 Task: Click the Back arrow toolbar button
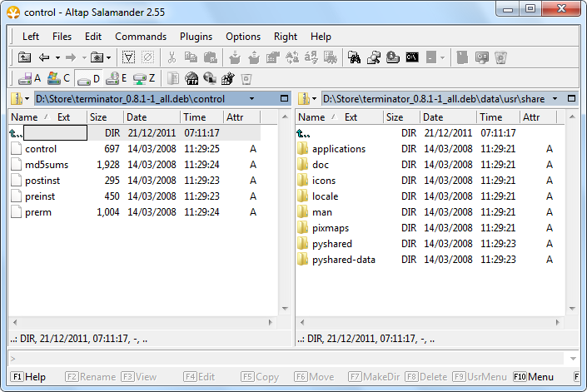coord(44,57)
